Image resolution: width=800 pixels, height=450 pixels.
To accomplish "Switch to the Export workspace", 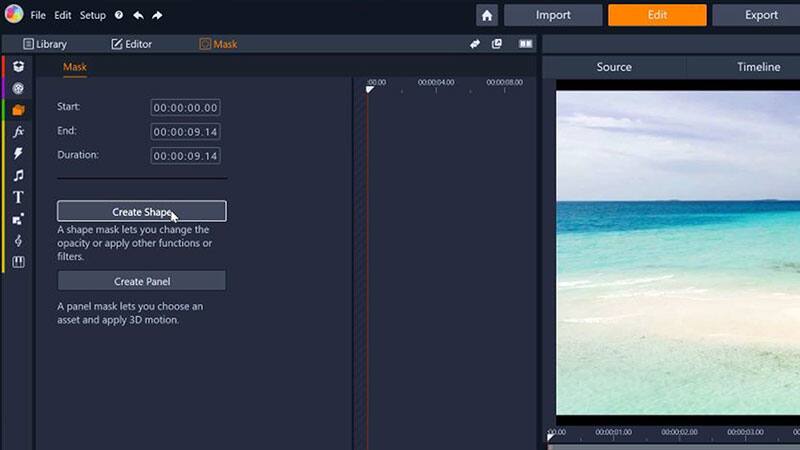I will coord(761,15).
